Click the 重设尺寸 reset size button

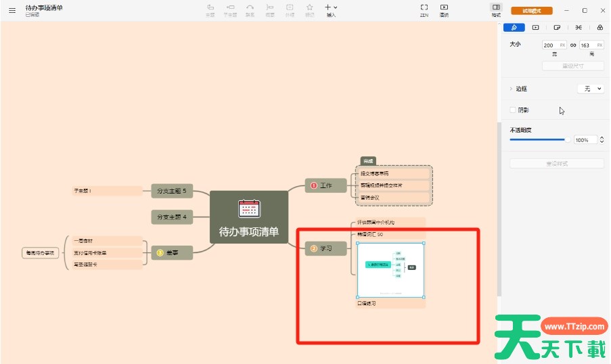point(572,66)
